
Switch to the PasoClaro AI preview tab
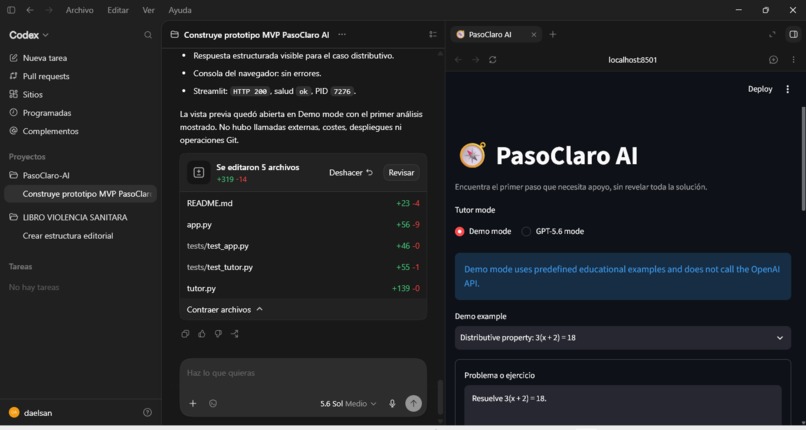point(496,34)
